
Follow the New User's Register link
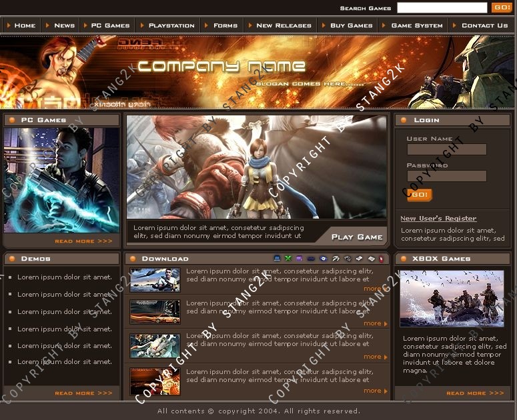click(438, 218)
